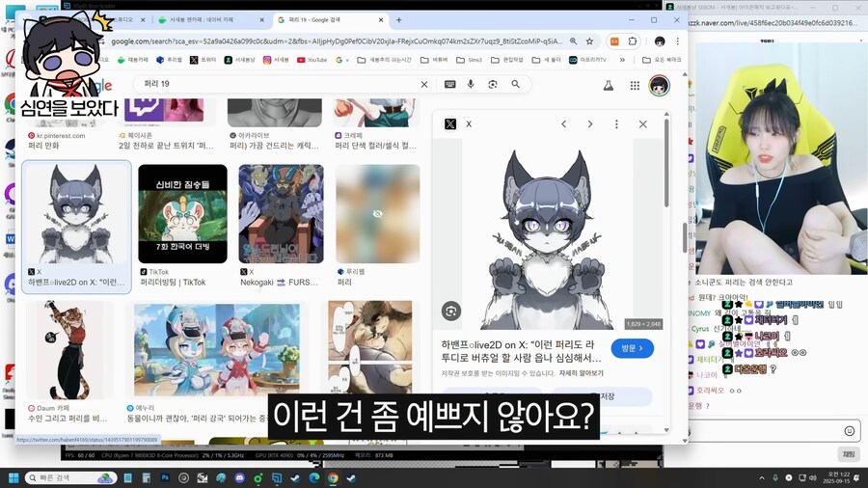Open Chrome extensions puzzle icon

tap(632, 41)
